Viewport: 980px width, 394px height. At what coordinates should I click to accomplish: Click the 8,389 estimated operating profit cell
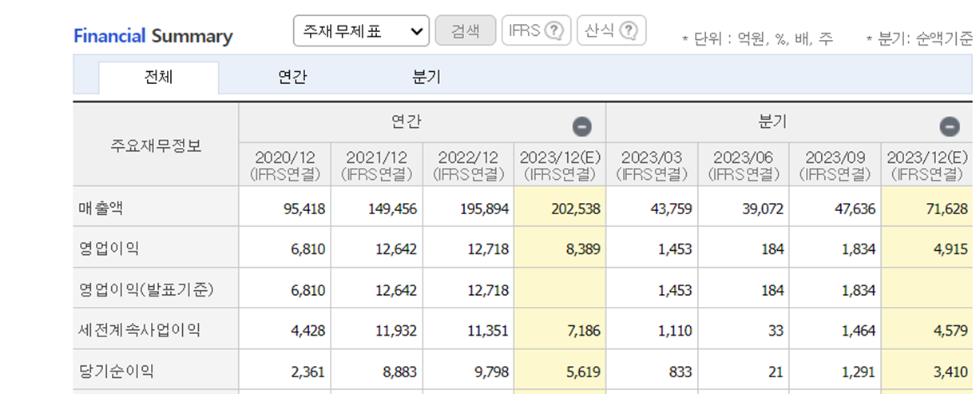click(561, 249)
